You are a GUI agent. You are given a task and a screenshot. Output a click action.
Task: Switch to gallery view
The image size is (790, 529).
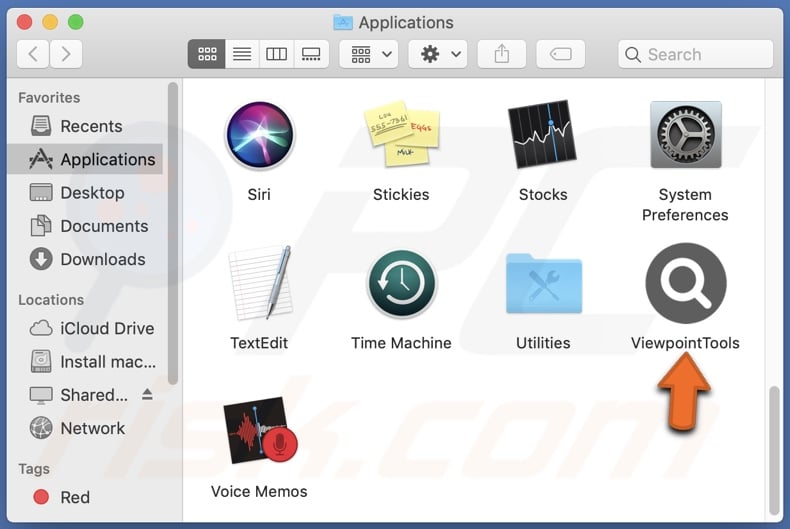tap(311, 54)
